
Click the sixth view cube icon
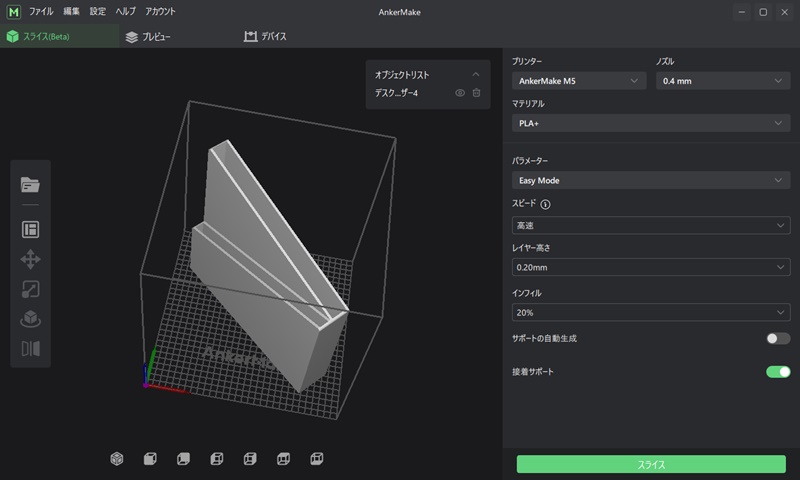click(283, 459)
